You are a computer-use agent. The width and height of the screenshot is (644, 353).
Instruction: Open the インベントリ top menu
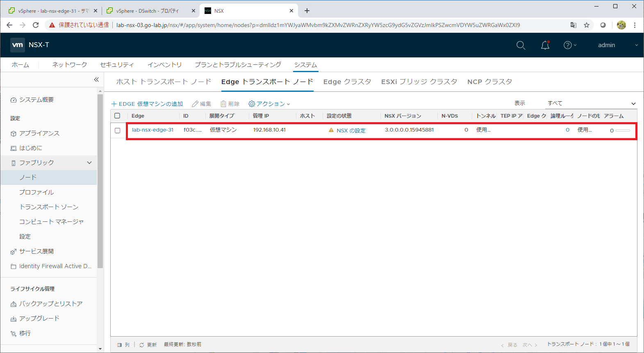(x=164, y=65)
